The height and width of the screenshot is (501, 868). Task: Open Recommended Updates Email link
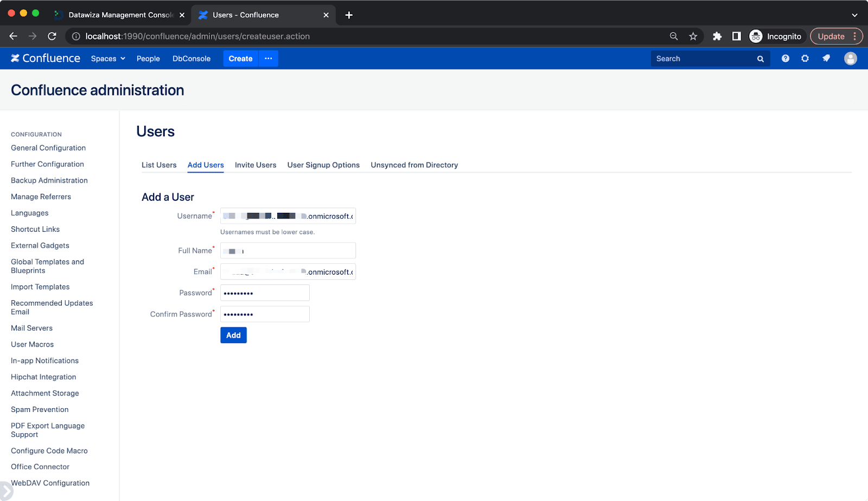pyautogui.click(x=52, y=307)
